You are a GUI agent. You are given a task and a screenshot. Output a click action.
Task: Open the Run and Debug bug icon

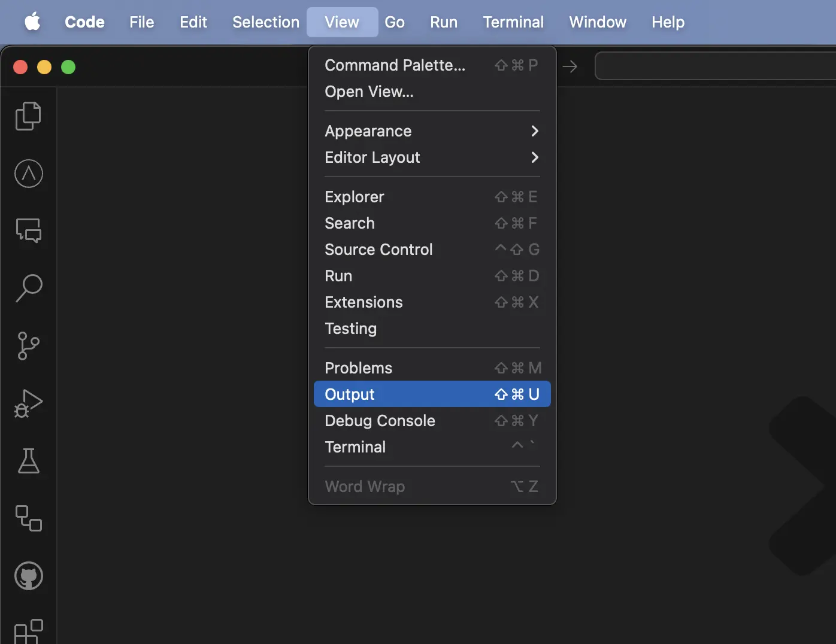pos(29,403)
